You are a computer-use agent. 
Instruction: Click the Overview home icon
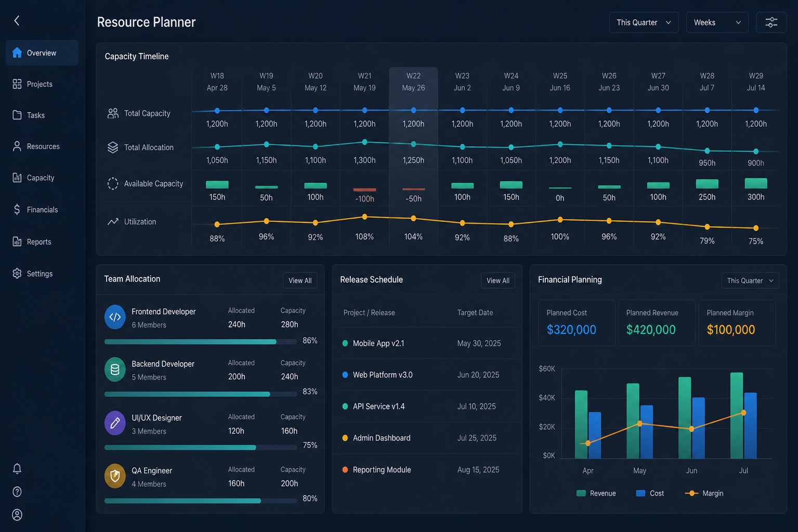pyautogui.click(x=17, y=52)
